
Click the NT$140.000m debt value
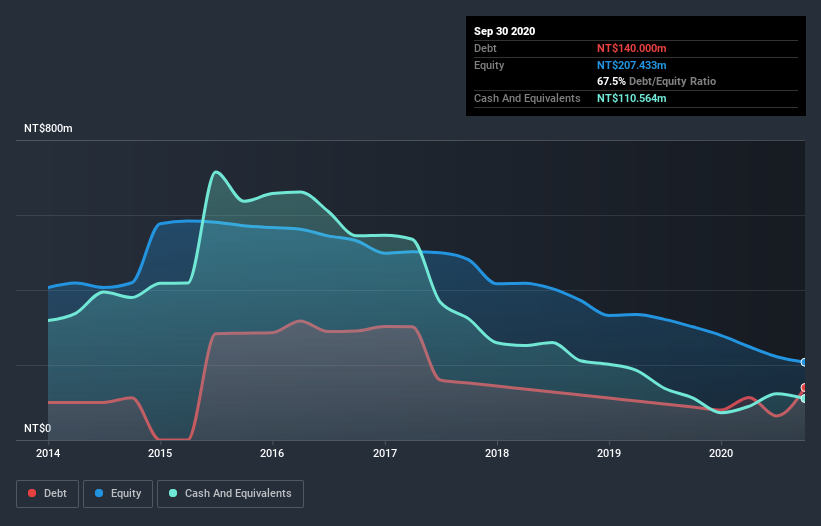point(631,48)
